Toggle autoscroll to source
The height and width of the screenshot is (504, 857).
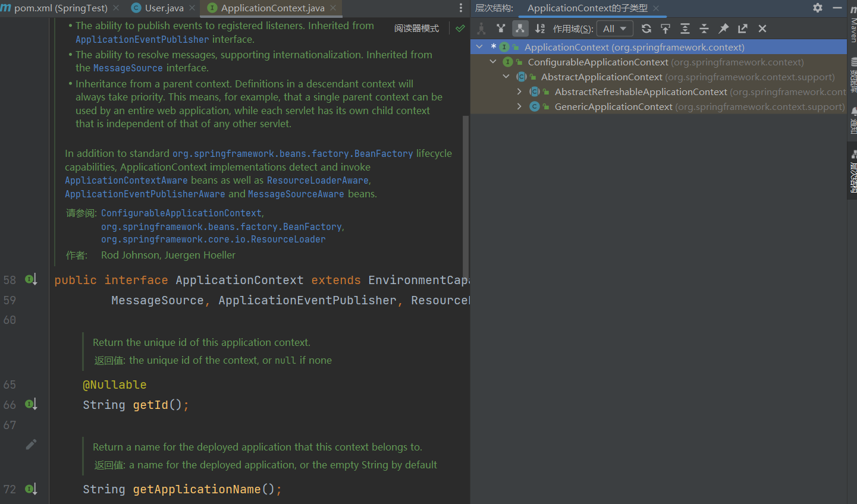(665, 29)
